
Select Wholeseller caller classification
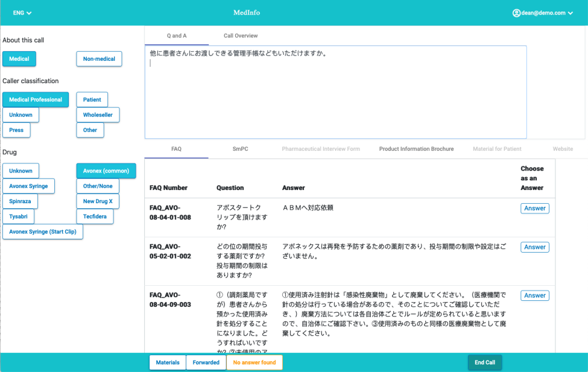pyautogui.click(x=98, y=115)
